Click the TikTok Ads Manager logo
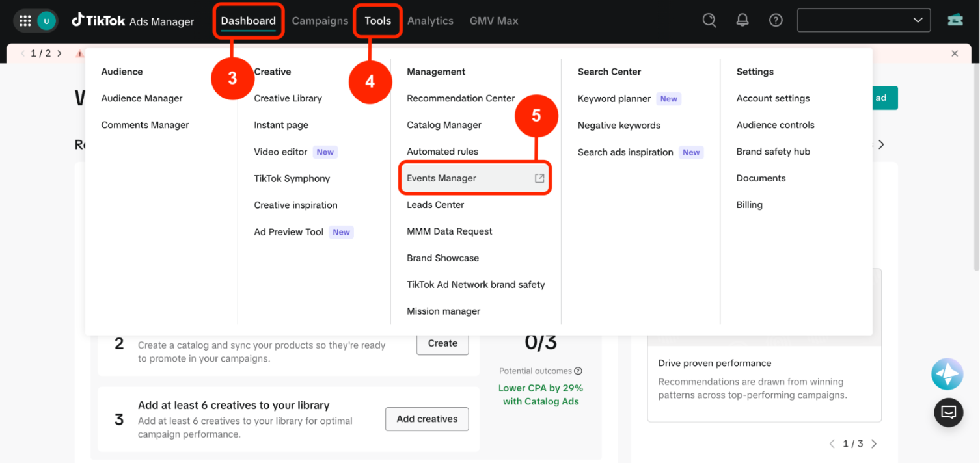The width and height of the screenshot is (980, 463). 133,21
